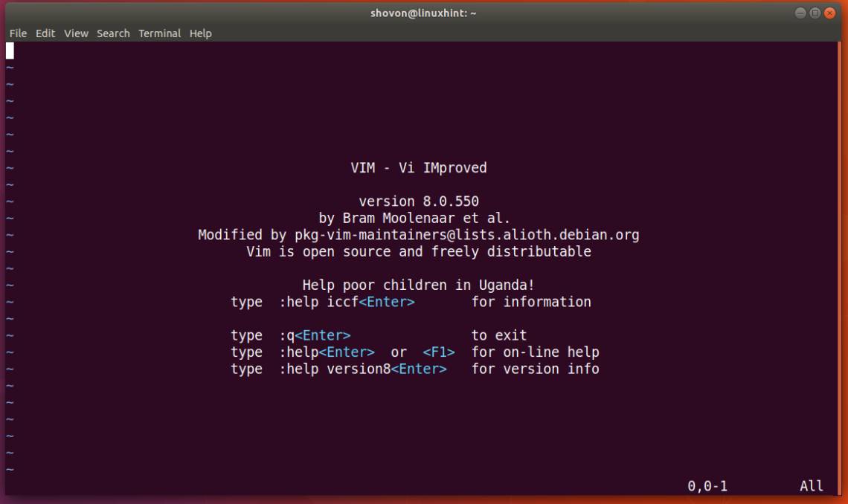Click the ':help iccf<Enter>' line
This screenshot has height=504, width=848.
411,302
